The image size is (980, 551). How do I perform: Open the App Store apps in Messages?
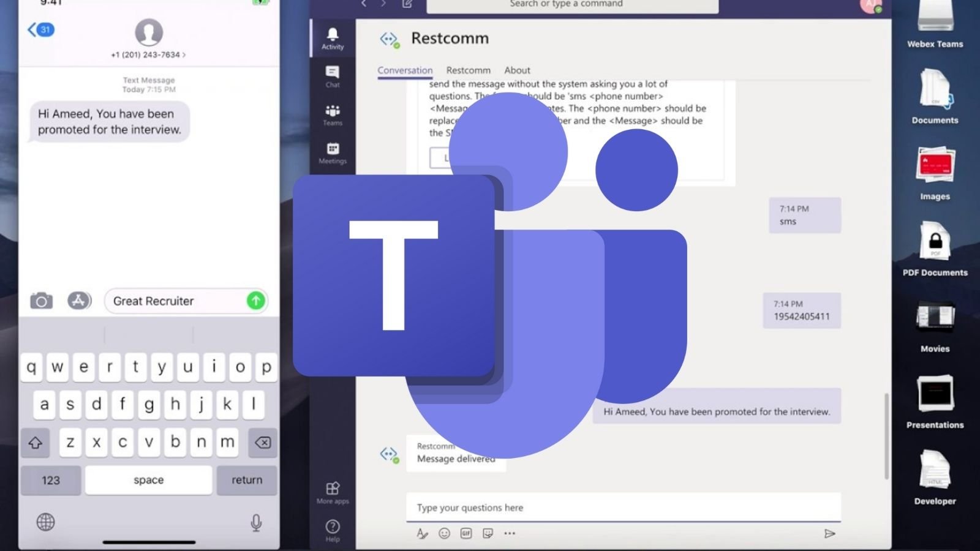79,301
